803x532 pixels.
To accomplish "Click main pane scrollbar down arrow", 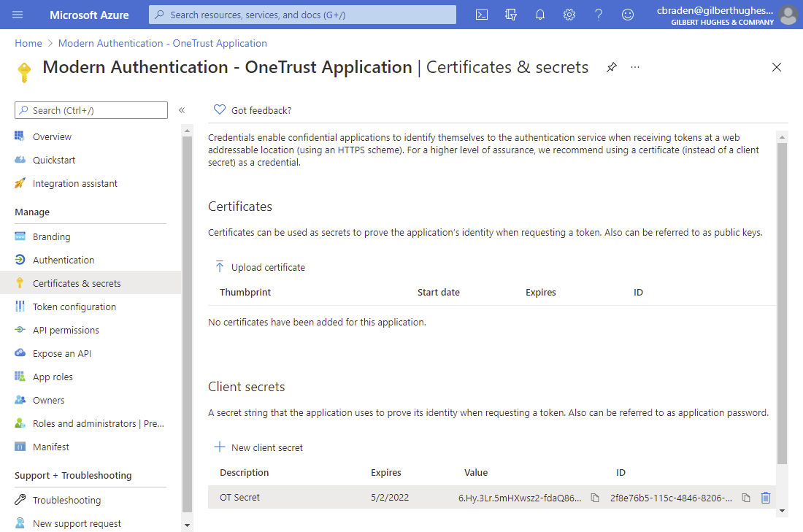I will click(782, 511).
